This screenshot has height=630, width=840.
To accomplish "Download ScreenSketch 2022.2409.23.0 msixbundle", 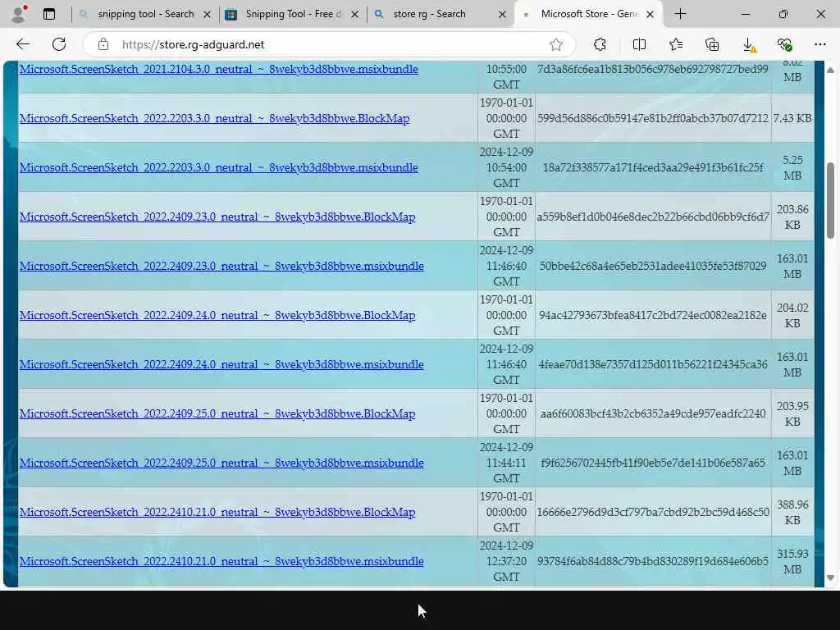I will click(221, 267).
